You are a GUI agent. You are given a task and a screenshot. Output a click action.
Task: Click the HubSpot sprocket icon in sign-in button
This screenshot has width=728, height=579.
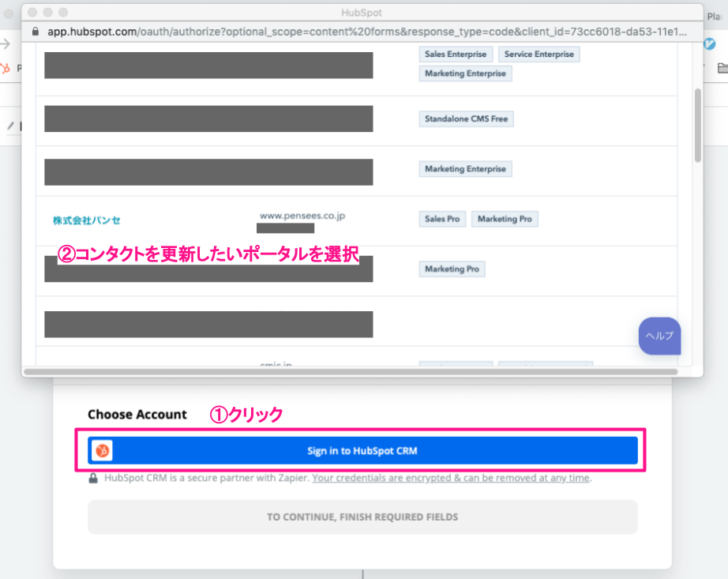102,451
